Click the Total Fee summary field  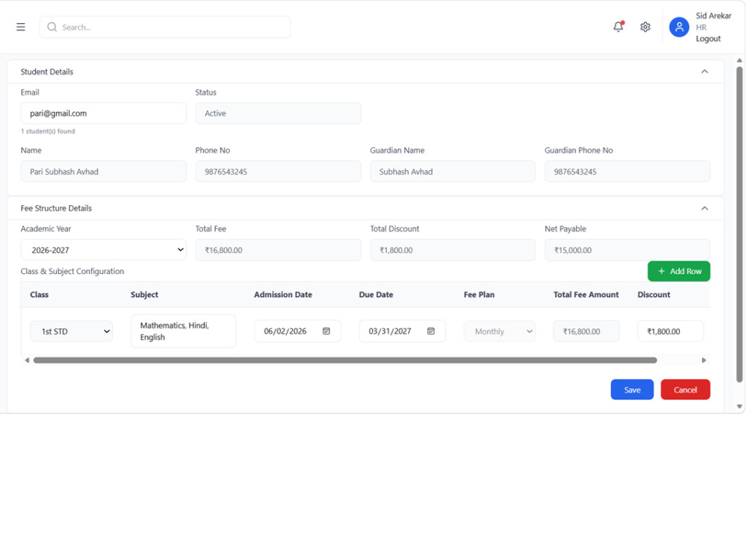[278, 250]
